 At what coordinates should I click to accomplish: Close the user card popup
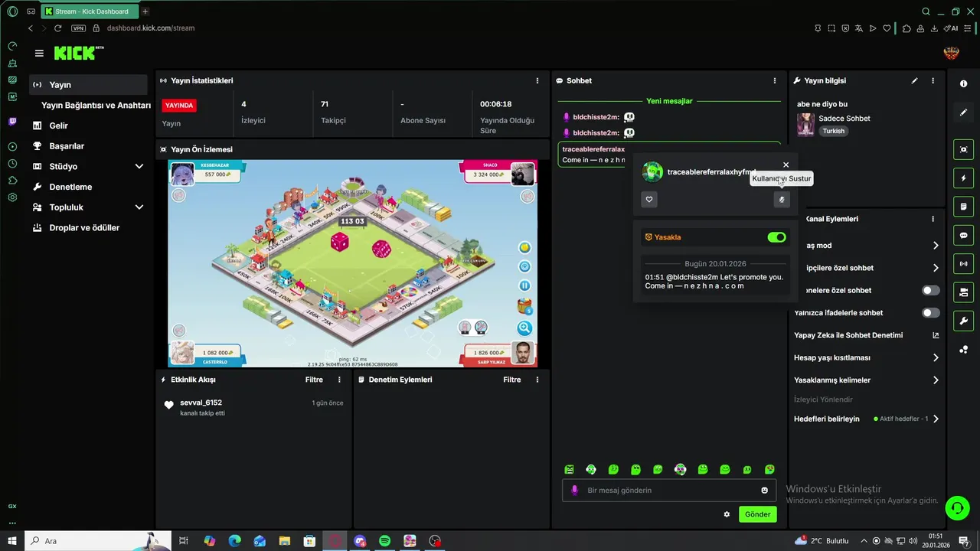(x=786, y=165)
